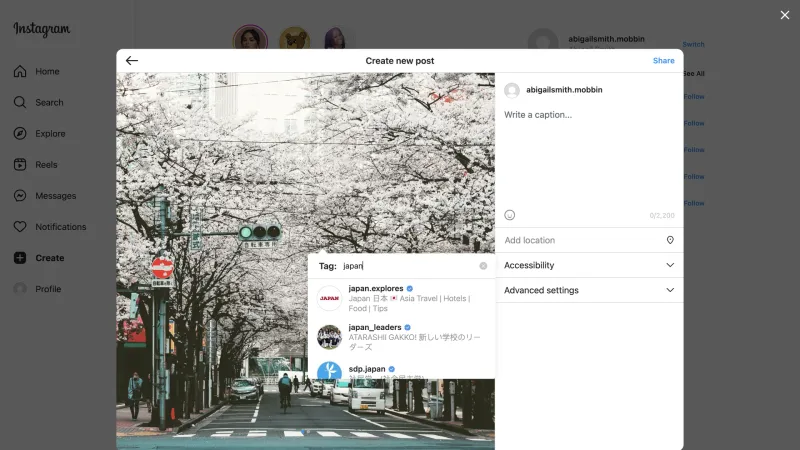Click the Write a caption field
Image resolution: width=800 pixels, height=450 pixels.
click(x=589, y=156)
